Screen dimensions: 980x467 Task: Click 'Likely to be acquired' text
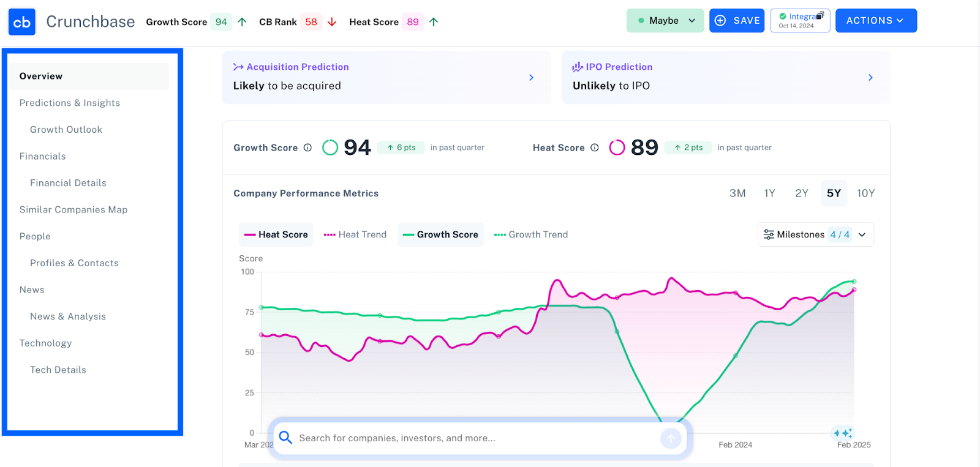[x=287, y=86]
